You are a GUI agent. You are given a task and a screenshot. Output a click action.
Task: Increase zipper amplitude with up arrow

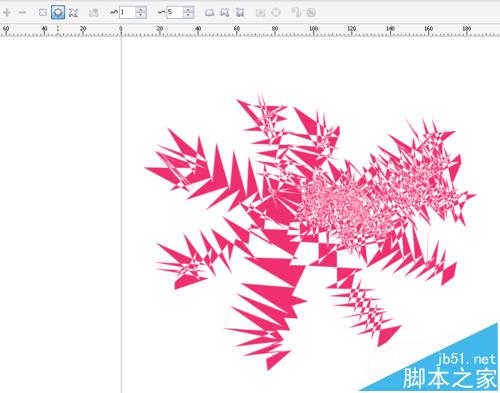pyautogui.click(x=141, y=10)
